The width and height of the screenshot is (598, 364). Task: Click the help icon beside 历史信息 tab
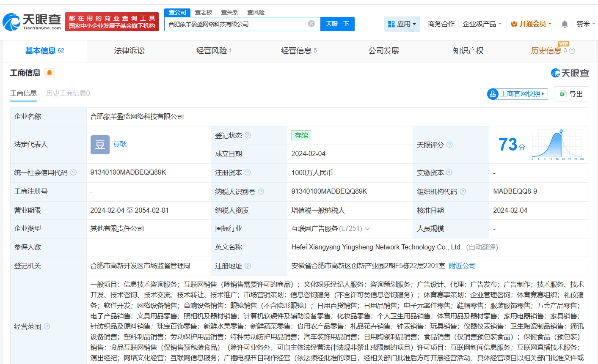click(x=572, y=51)
